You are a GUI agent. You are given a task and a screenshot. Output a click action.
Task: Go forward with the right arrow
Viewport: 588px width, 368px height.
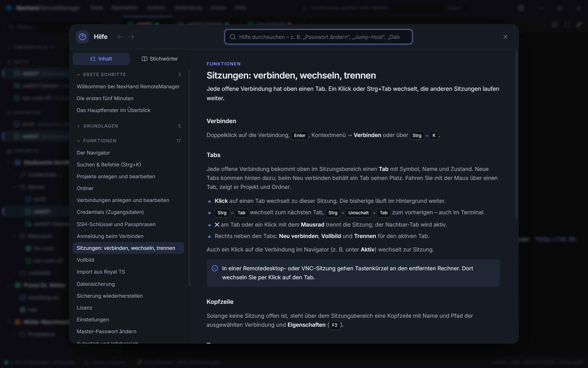pyautogui.click(x=132, y=37)
